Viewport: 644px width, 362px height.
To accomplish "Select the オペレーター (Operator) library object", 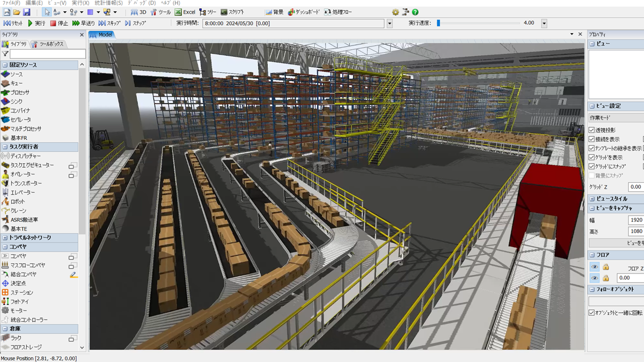I will click(x=23, y=174).
